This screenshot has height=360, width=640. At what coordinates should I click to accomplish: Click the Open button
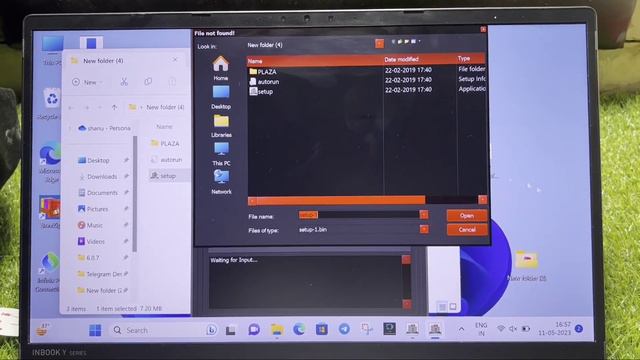[467, 216]
